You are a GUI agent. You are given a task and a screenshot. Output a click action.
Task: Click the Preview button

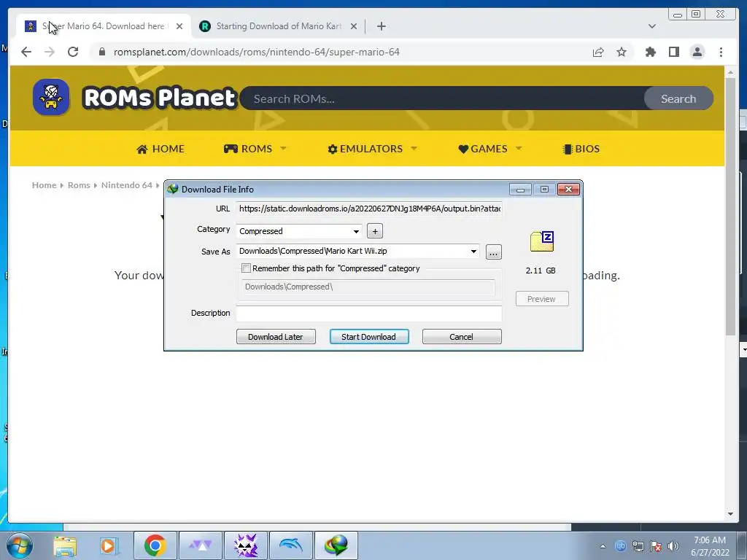point(542,299)
